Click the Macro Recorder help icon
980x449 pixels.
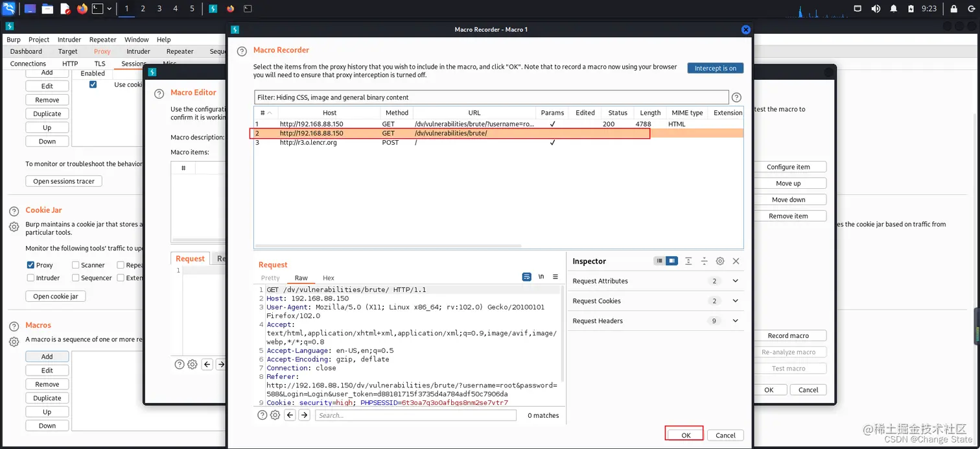[242, 51]
